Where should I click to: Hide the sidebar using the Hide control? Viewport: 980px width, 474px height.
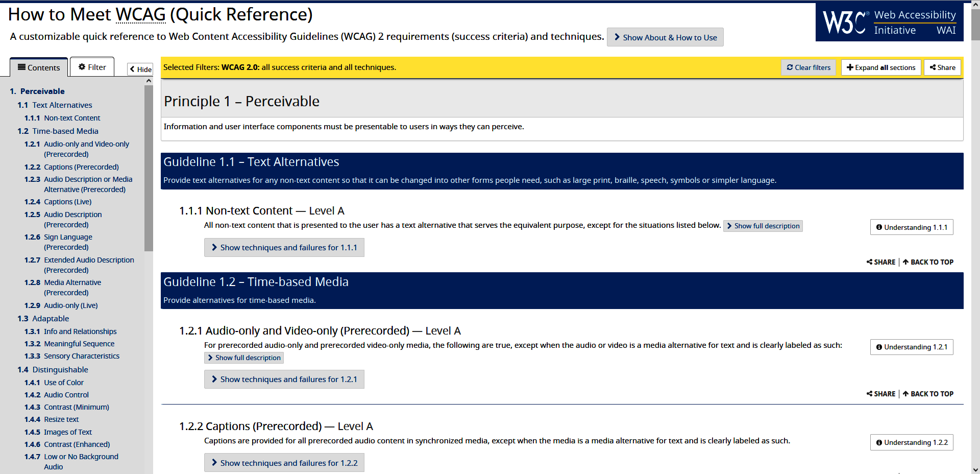pyautogui.click(x=140, y=69)
